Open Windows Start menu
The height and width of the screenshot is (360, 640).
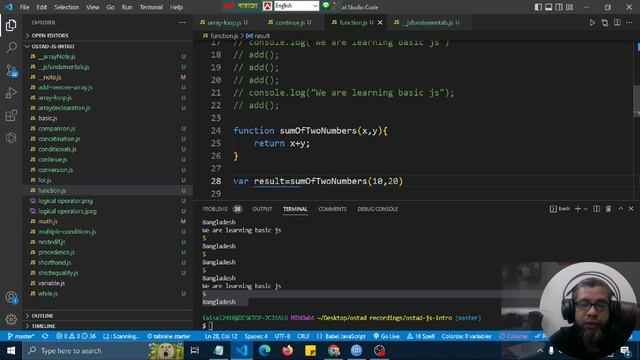11,351
